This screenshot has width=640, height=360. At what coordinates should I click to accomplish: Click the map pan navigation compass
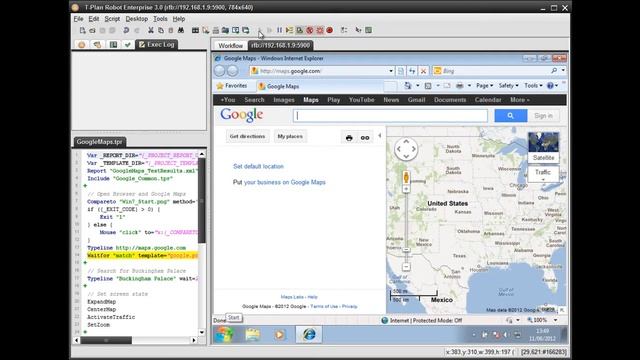(x=406, y=149)
